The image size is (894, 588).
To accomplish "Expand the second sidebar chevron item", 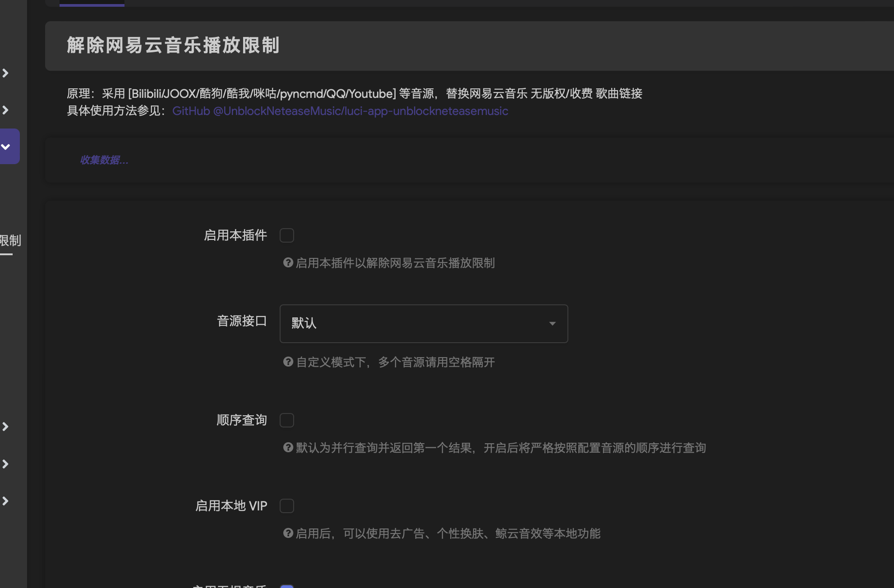I will pyautogui.click(x=6, y=110).
